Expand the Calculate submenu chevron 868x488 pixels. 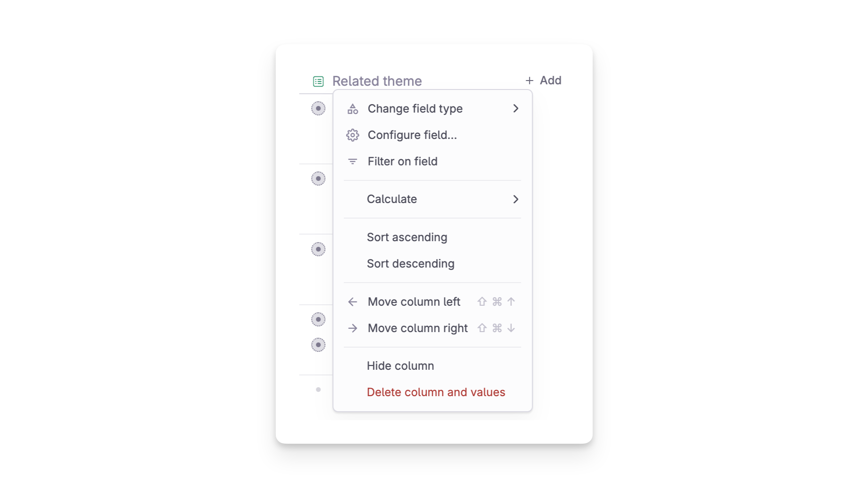[516, 199]
